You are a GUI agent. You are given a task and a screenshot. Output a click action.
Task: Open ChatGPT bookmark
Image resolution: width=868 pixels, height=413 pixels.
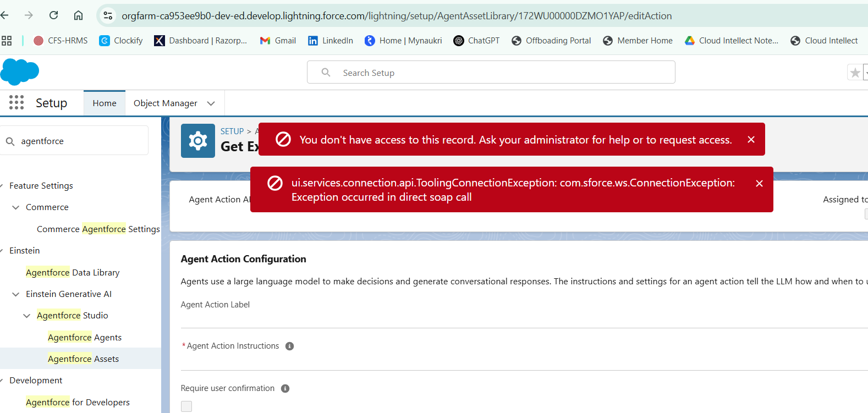(x=476, y=41)
